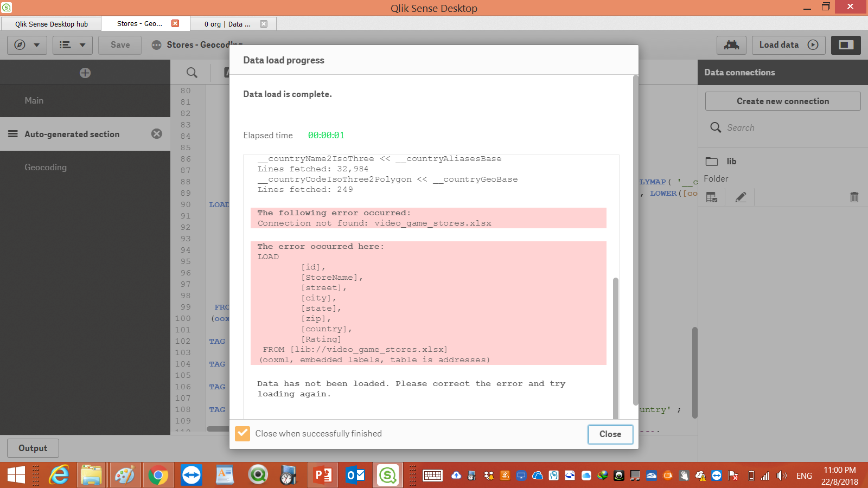
Task: Select data from lib connection
Action: click(712, 197)
